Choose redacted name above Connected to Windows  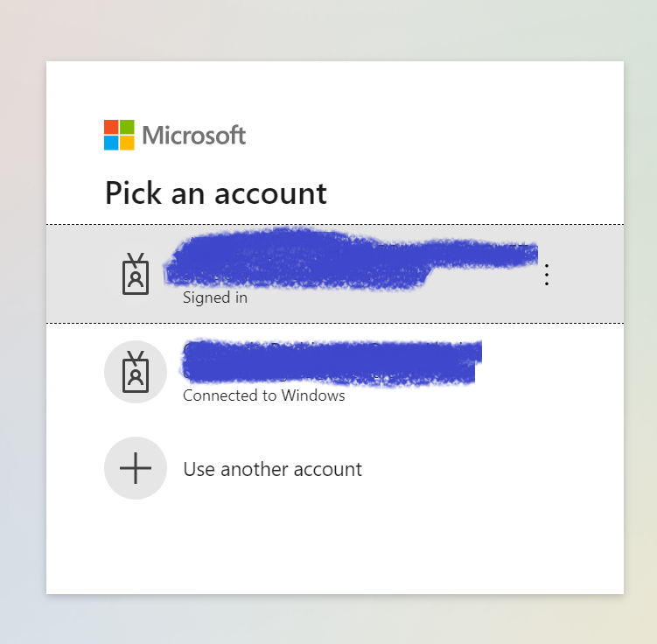coord(332,363)
